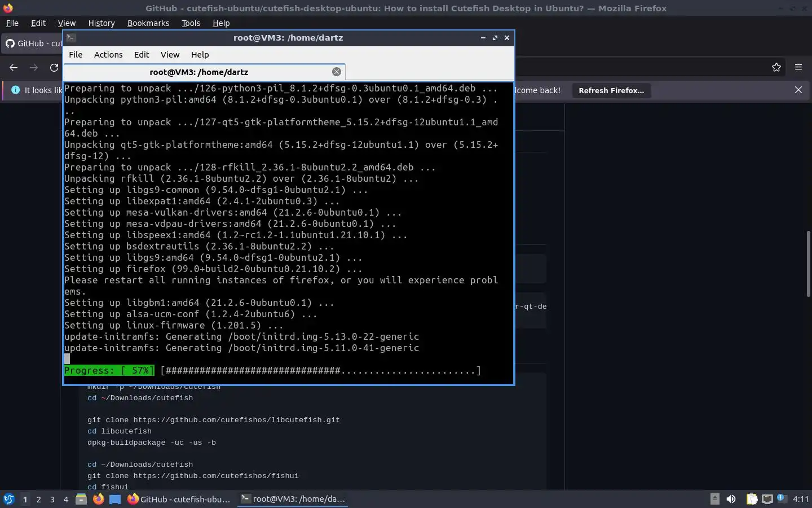This screenshot has height=508, width=812.
Task: Click the apt progress bar at 57%
Action: coord(272,371)
